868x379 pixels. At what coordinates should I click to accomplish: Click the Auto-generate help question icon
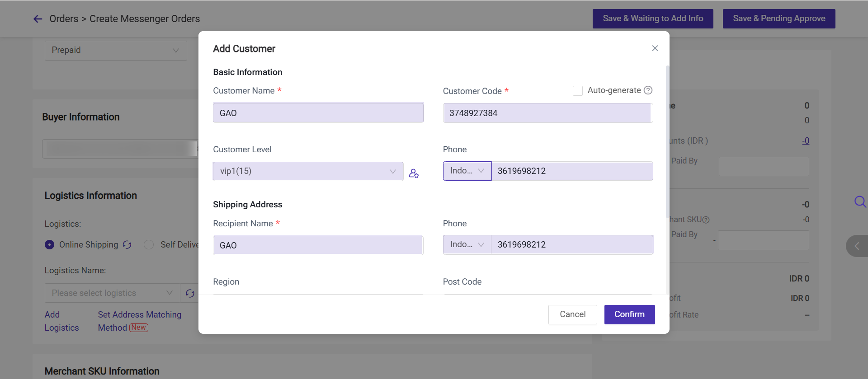648,90
